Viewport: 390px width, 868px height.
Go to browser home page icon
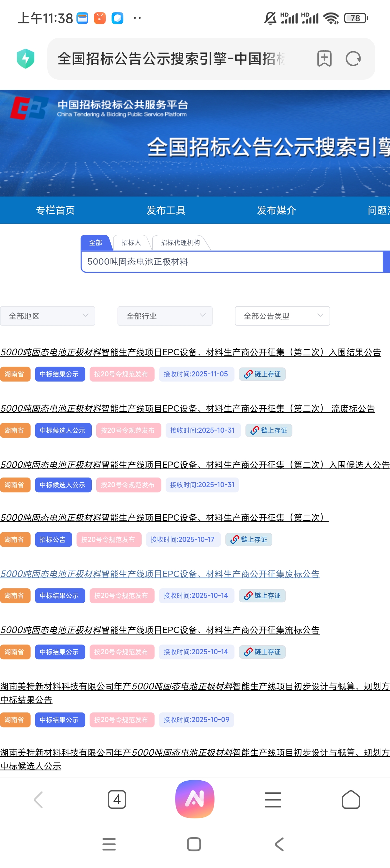pyautogui.click(x=351, y=800)
